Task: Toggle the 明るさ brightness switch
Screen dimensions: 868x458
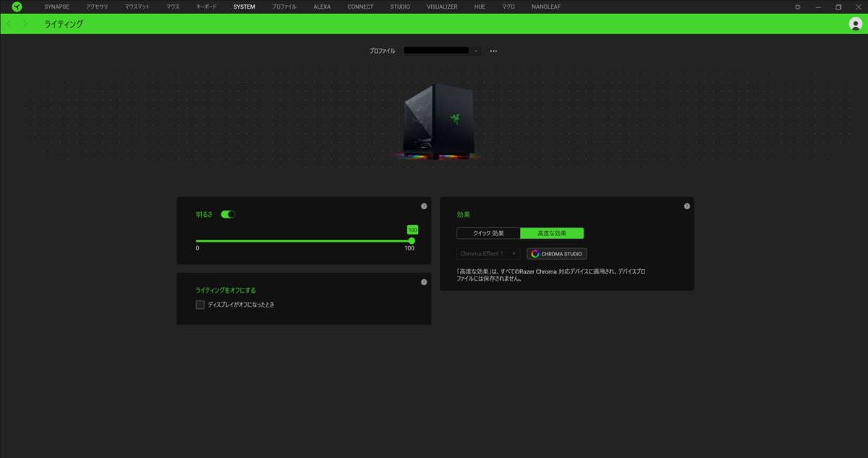Action: [228, 214]
